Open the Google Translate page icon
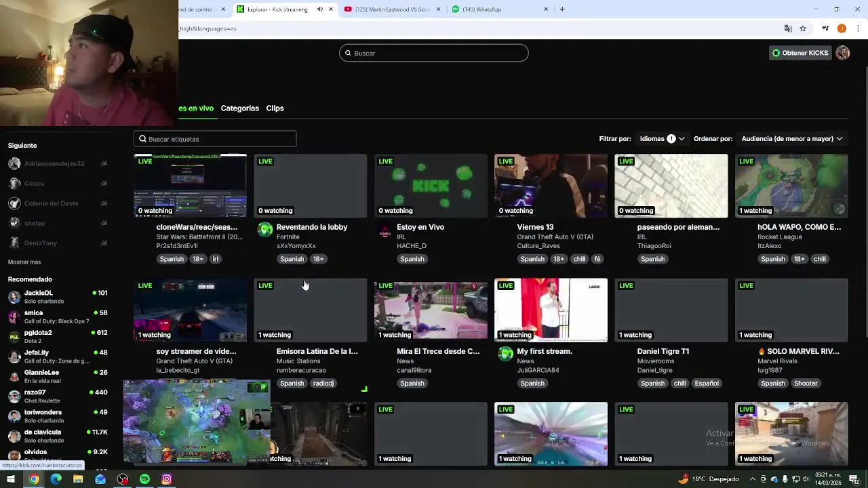The image size is (868, 488). pyautogui.click(x=788, y=28)
